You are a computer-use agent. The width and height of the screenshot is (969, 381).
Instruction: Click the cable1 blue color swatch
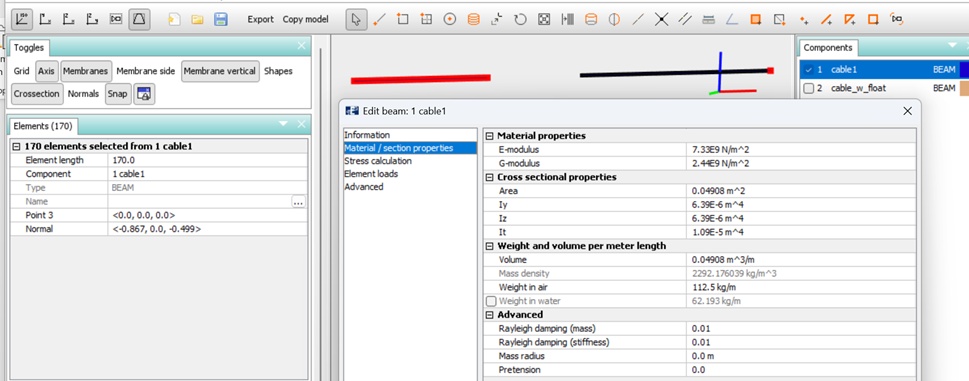tap(963, 70)
